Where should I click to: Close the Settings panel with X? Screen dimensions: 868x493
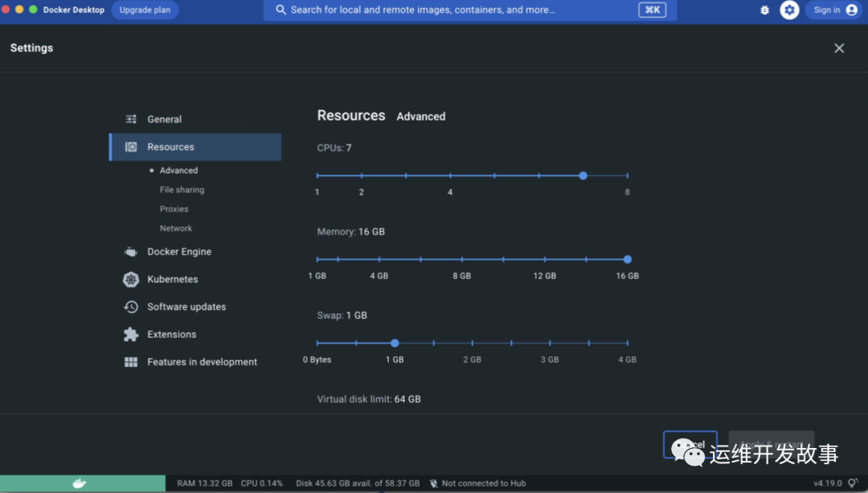839,48
